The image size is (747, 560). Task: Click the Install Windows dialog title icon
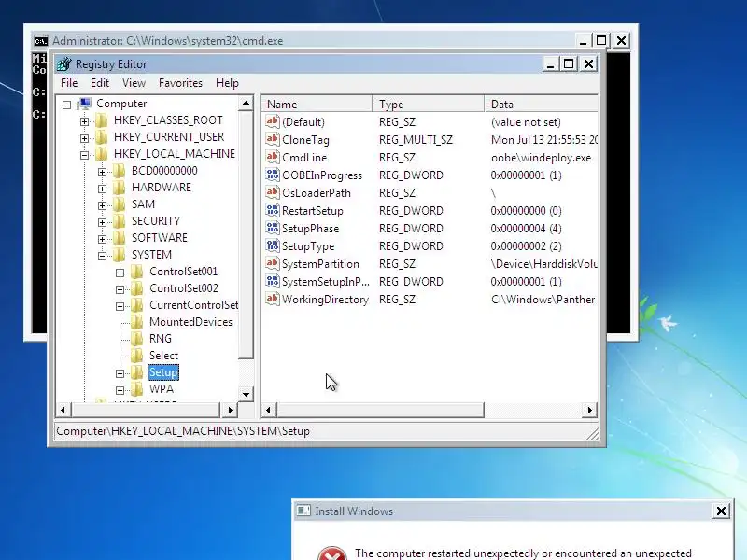[x=303, y=511]
